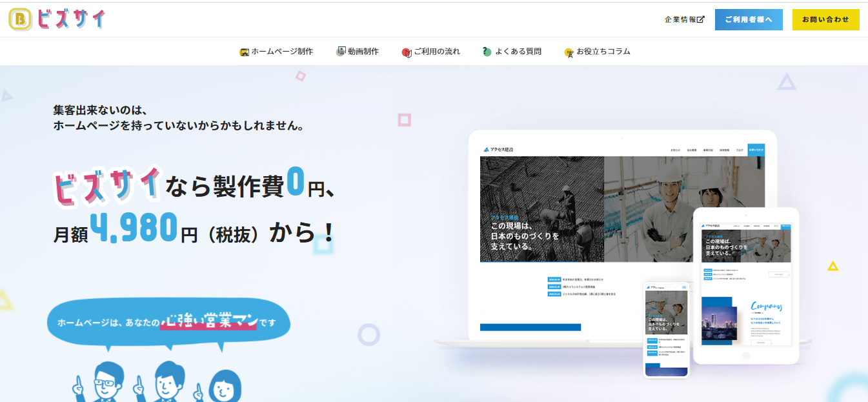The image size is (868, 402).
Task: Click the アクセス建設 triangle logo in the mockup
Action: [486, 149]
